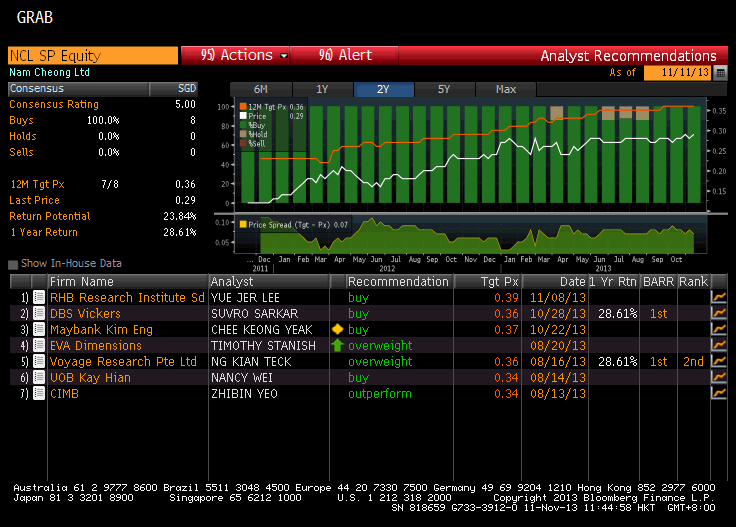
Task: Open report document icon for RHB Research Institute
Action: 39,298
